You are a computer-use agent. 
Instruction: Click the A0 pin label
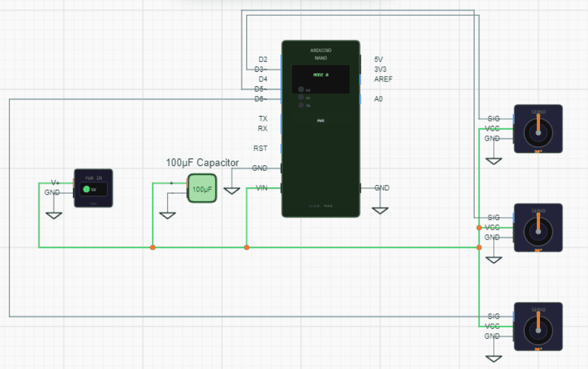(x=378, y=99)
